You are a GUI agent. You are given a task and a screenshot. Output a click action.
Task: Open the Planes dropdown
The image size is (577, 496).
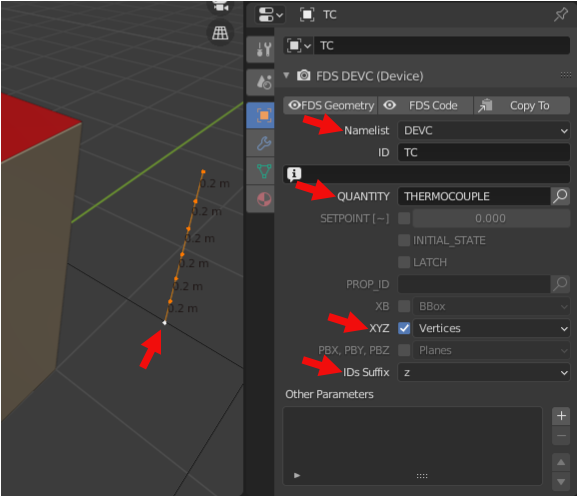[491, 350]
